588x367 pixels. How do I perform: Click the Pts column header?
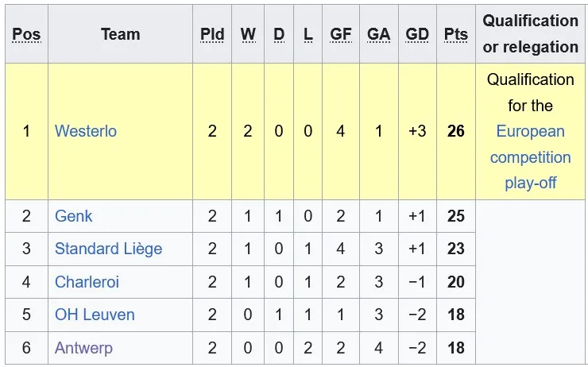pos(455,34)
